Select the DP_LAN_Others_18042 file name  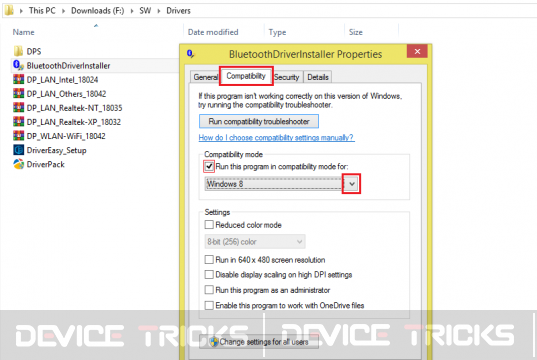coord(66,94)
